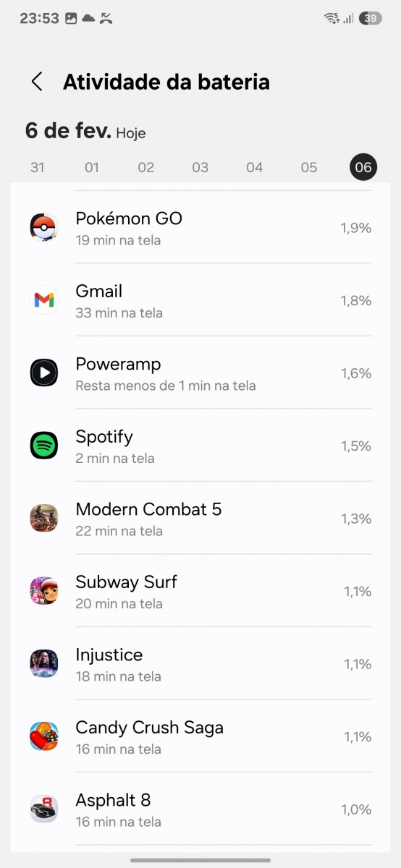Tap the battery indicator in status bar
The height and width of the screenshot is (868, 401).
(x=371, y=19)
